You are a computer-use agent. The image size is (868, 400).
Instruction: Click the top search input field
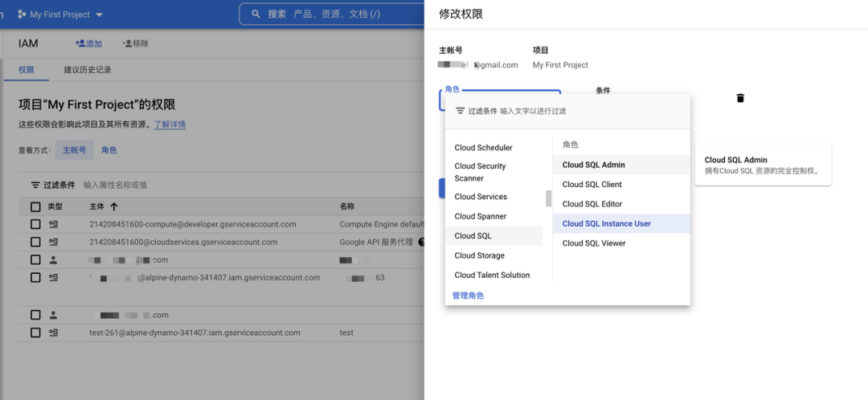coord(338,14)
